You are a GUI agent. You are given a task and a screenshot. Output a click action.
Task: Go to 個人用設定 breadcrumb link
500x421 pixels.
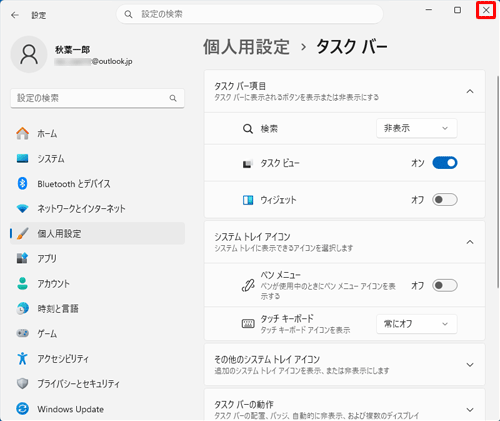(246, 47)
